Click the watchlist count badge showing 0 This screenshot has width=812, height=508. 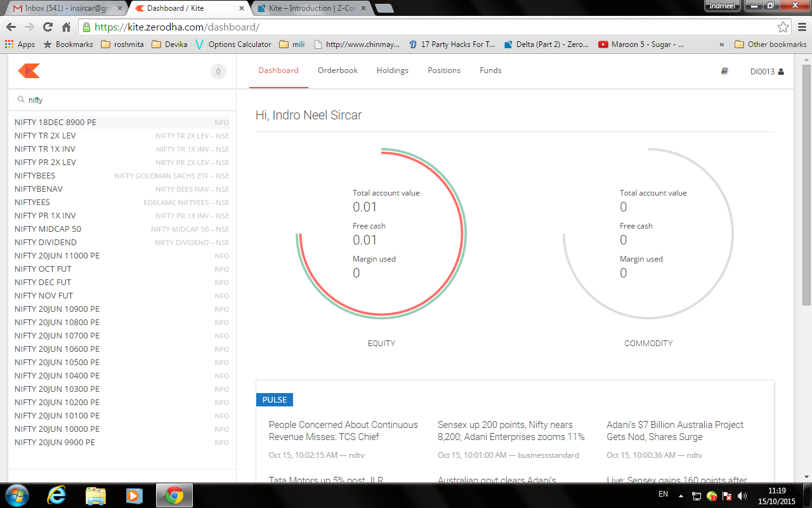tap(218, 72)
